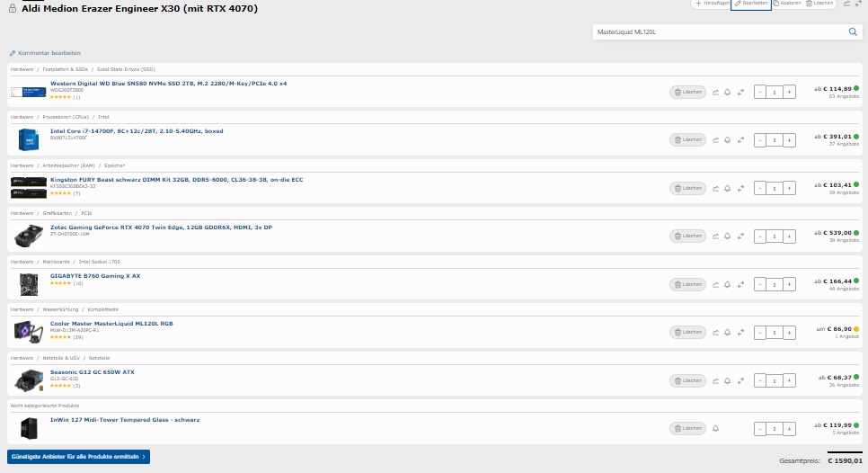The width and height of the screenshot is (868, 473).
Task: Increase quantity of Cooler Master MasterLiquid
Action: pyautogui.click(x=789, y=333)
